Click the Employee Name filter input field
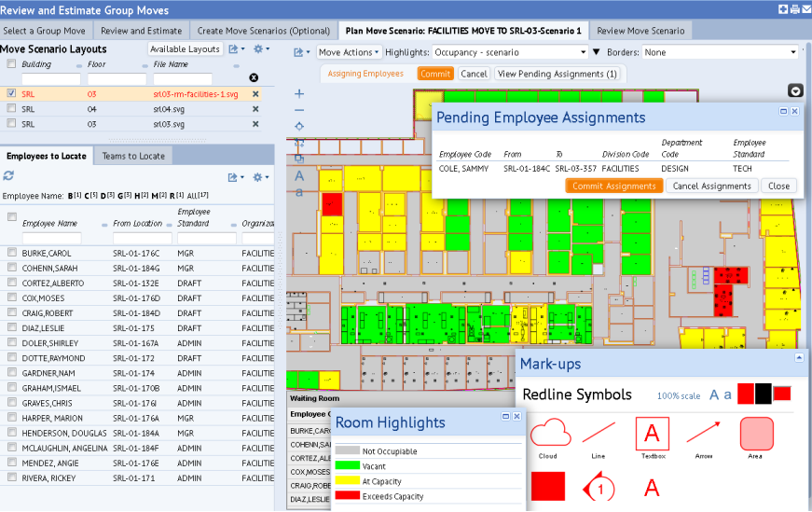812x512 pixels. tap(51, 239)
